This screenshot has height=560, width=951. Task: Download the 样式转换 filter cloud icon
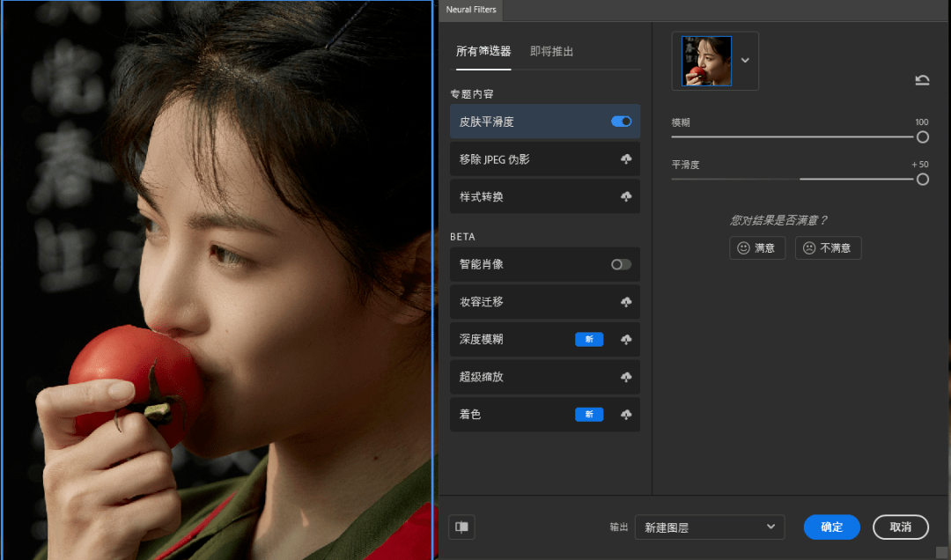click(x=626, y=196)
